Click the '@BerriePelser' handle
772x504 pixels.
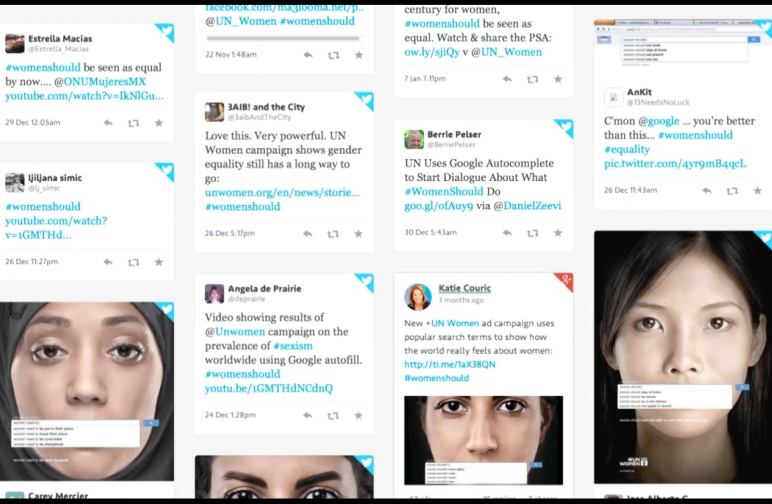click(451, 144)
